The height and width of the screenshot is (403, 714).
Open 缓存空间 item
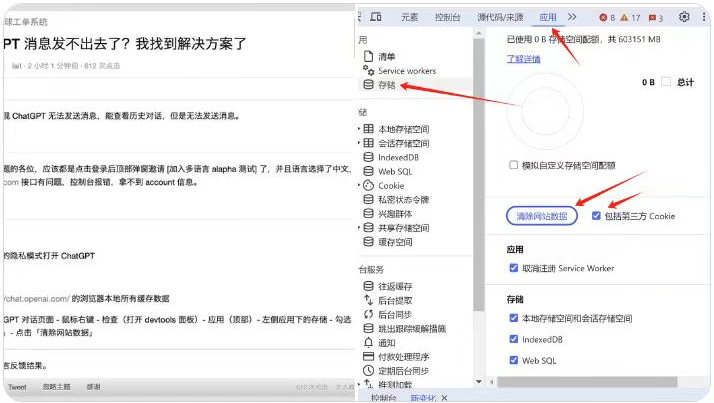[395, 242]
